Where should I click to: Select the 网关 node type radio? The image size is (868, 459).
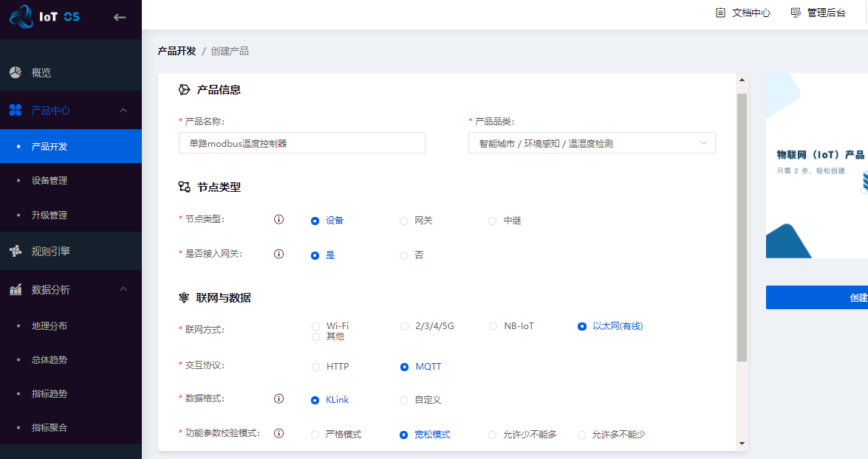(x=403, y=221)
